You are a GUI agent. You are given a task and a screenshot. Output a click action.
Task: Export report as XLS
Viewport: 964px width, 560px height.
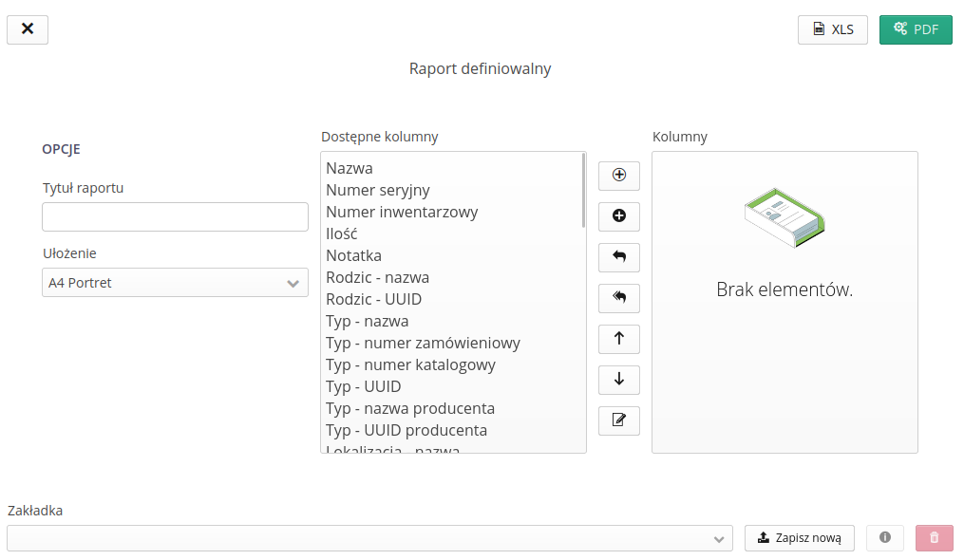(x=832, y=29)
